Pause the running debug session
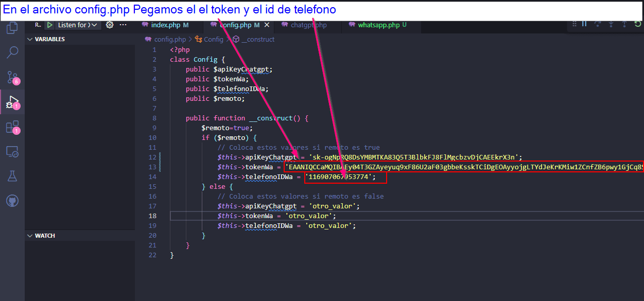The width and height of the screenshot is (644, 301). point(584,24)
